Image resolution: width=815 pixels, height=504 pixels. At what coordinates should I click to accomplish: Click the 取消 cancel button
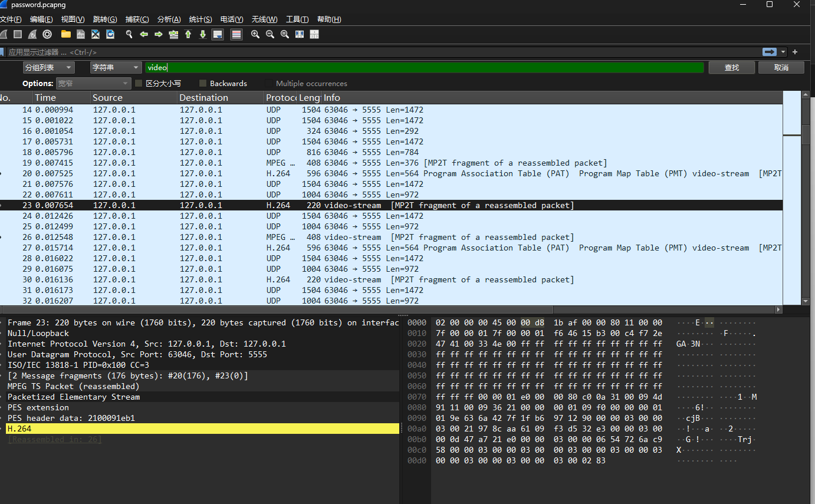781,68
